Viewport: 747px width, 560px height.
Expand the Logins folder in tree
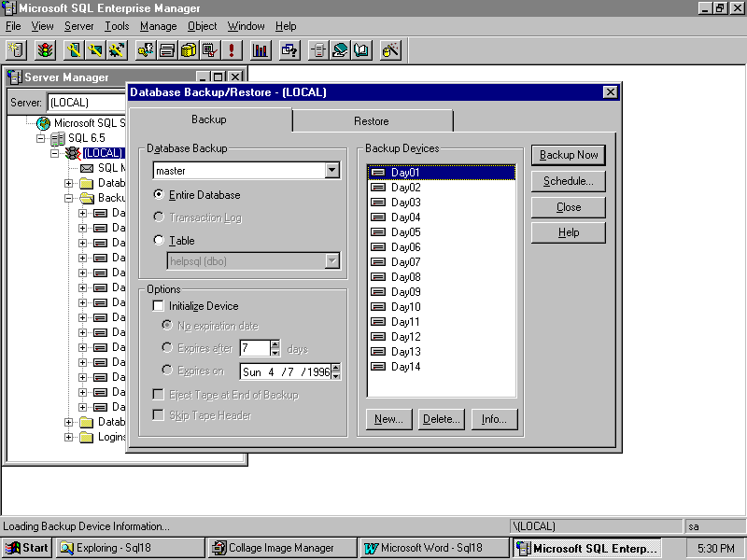[x=68, y=437]
